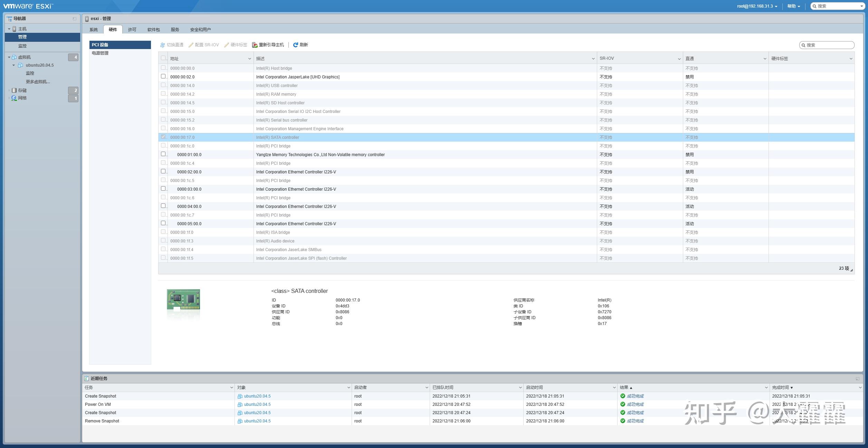868x448 pixels.
Task: Toggle the select-all checkbox in table header
Action: click(x=163, y=58)
